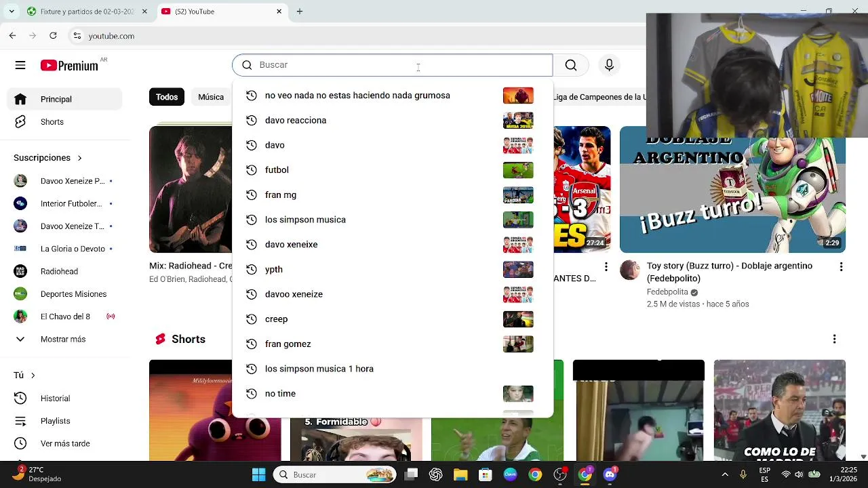Select search suggestion 'fran mg'
This screenshot has height=488, width=868.
tap(393, 195)
